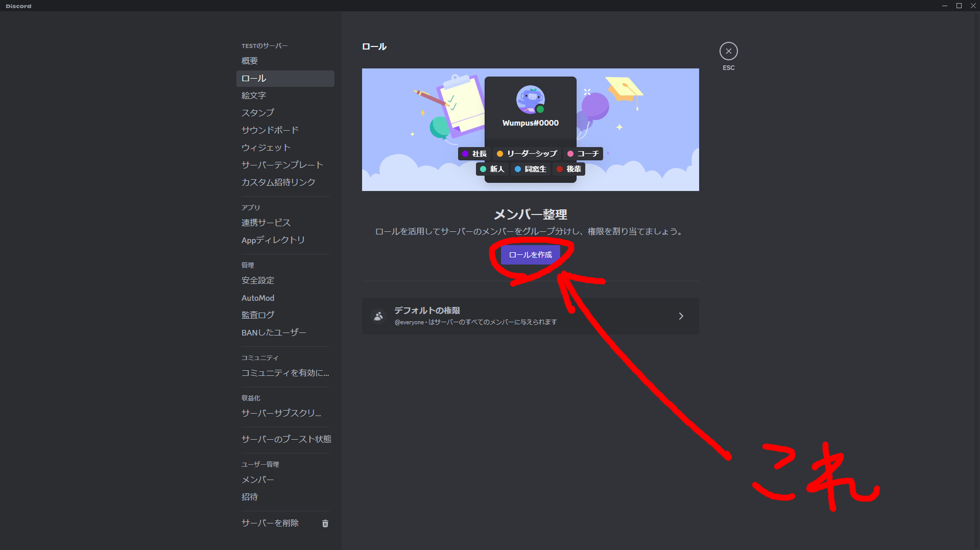Click the purple color dot on 社長 role
The image size is (980, 550).
coord(465,154)
